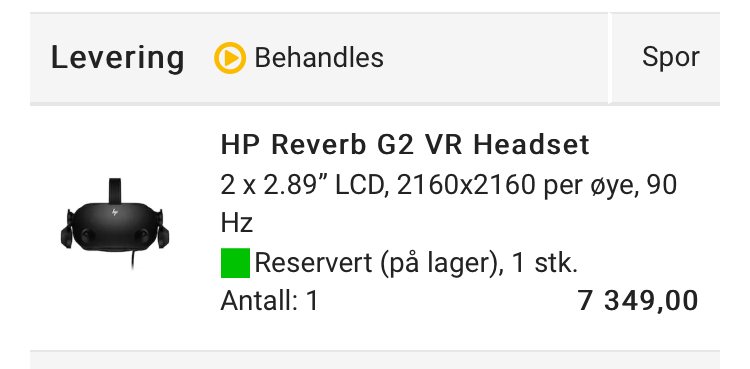The height and width of the screenshot is (369, 750).
Task: Click the 7 349,00 price amount
Action: [638, 301]
